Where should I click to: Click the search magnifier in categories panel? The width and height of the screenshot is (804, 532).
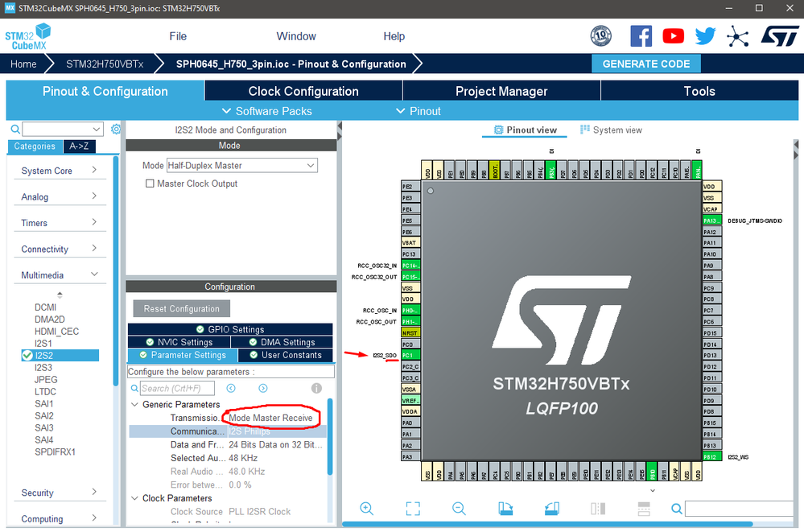15,130
